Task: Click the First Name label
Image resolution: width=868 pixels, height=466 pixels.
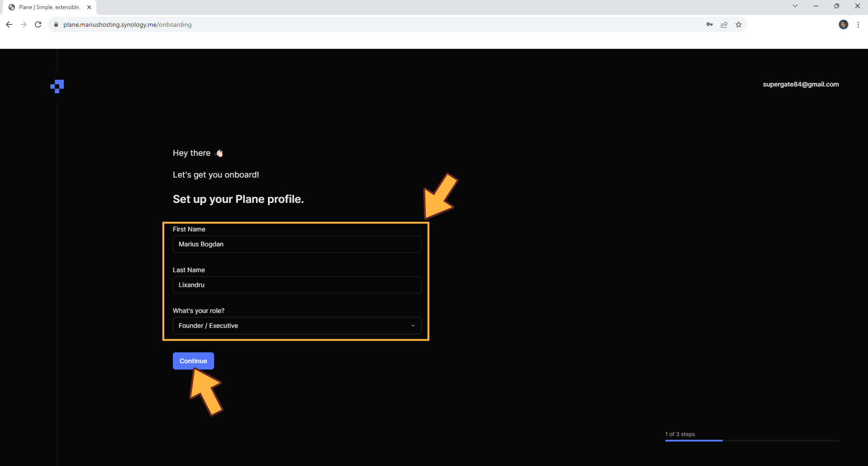Action: (x=189, y=229)
